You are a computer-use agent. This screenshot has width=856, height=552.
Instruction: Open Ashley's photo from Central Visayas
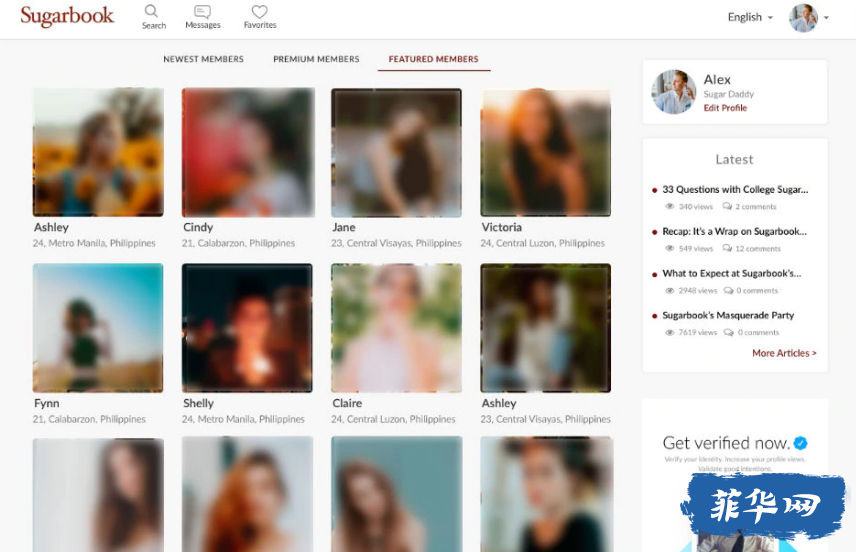point(545,328)
